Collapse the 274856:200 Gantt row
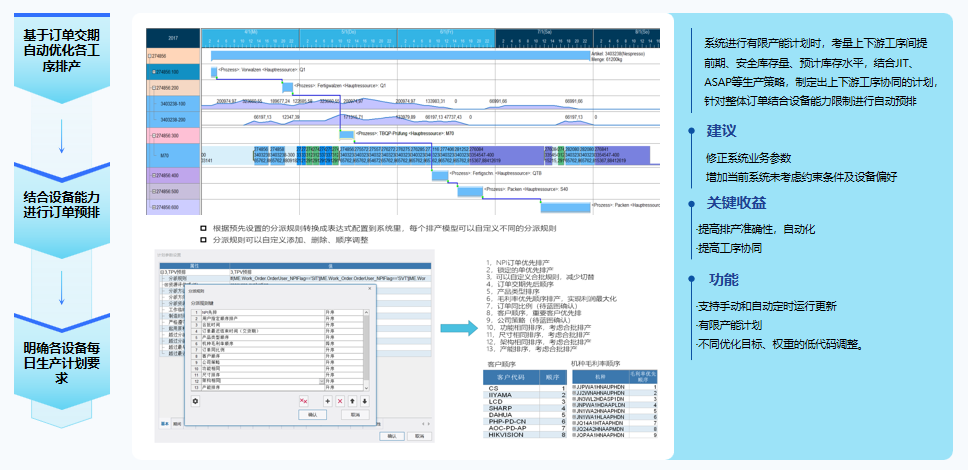Image resolution: width=968 pixels, height=470 pixels. click(x=150, y=88)
